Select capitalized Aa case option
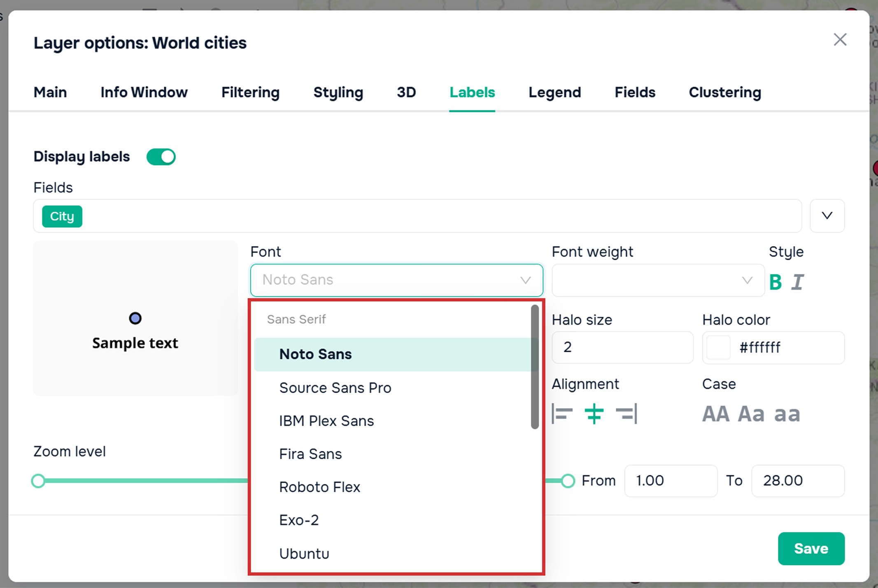Viewport: 878px width, 588px height. coord(751,414)
